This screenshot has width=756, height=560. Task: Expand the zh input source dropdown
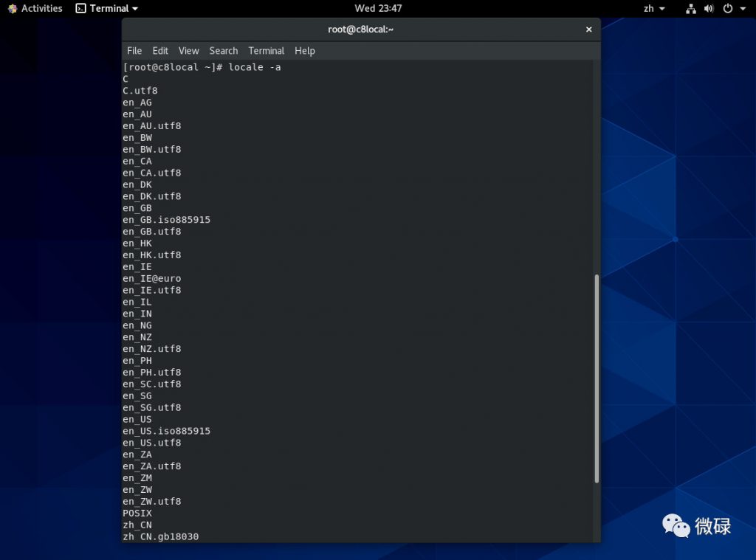(654, 9)
